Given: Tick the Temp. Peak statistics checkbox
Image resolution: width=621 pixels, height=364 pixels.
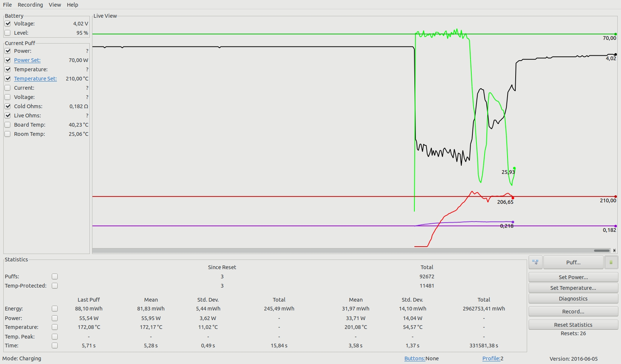Looking at the screenshot, I should (x=55, y=337).
